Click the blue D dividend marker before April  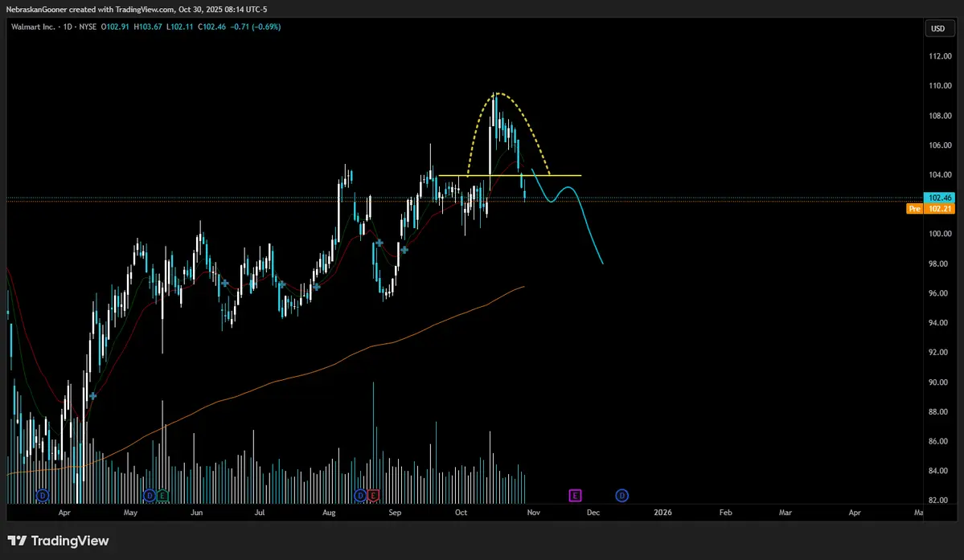(43, 496)
